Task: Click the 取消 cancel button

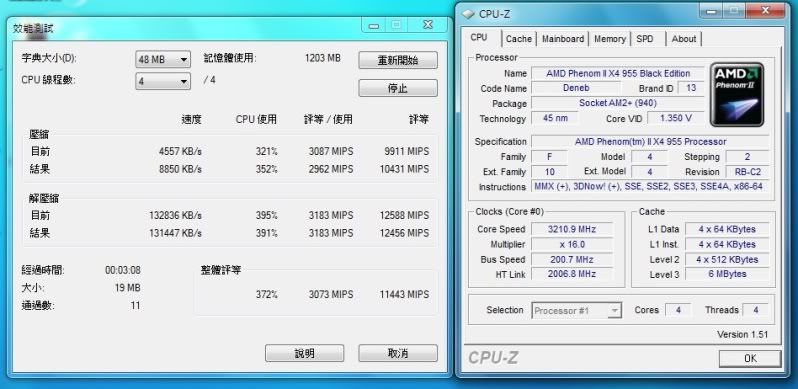Action: [398, 353]
